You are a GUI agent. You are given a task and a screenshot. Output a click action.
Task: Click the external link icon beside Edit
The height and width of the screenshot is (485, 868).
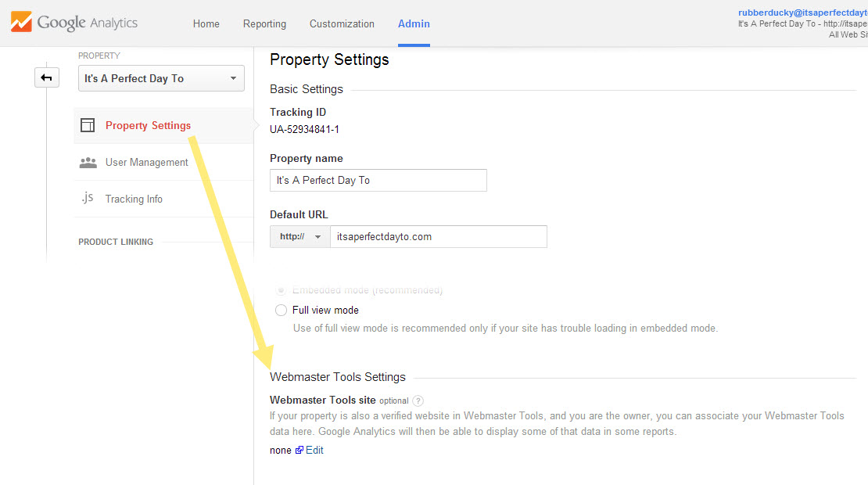[299, 450]
